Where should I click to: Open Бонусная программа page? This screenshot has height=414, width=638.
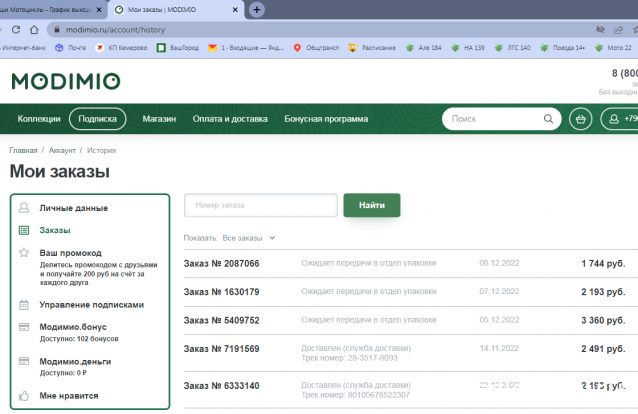[x=326, y=119]
